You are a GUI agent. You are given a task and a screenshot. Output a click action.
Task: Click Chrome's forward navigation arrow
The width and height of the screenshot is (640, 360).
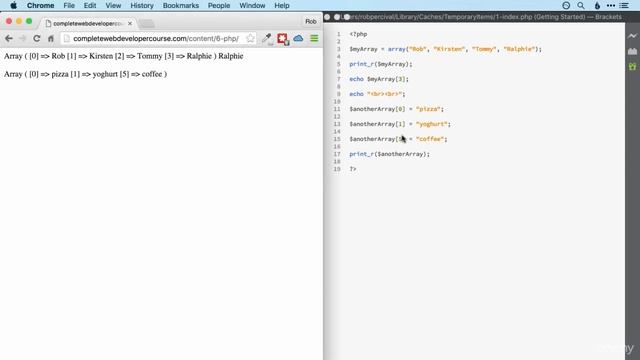coord(22,38)
